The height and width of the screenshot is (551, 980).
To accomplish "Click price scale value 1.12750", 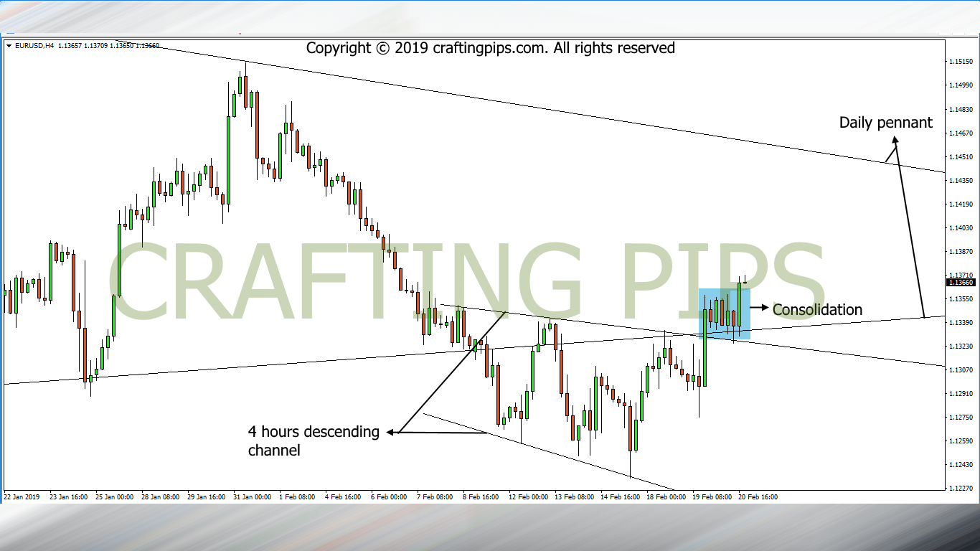I will (961, 417).
